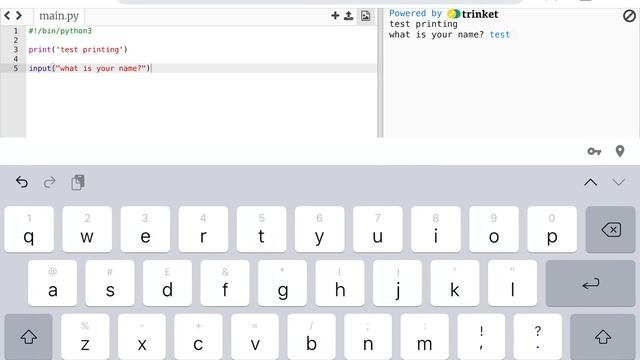Tap the question mark and period key
The width and height of the screenshot is (640, 360).
click(x=538, y=337)
